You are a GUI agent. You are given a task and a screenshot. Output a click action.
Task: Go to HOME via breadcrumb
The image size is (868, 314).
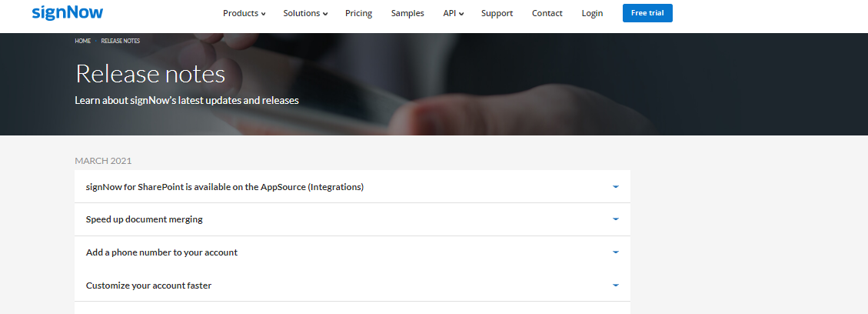pyautogui.click(x=82, y=41)
